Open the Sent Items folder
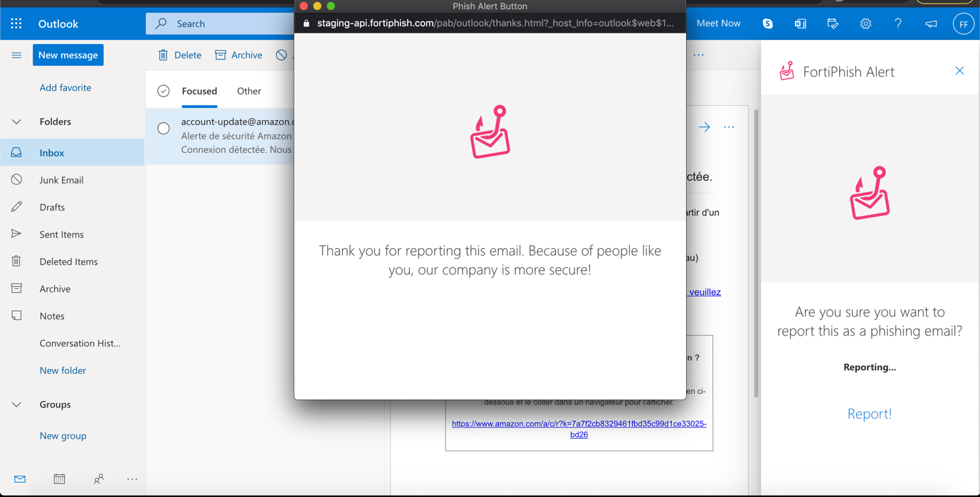980x497 pixels. point(73,234)
